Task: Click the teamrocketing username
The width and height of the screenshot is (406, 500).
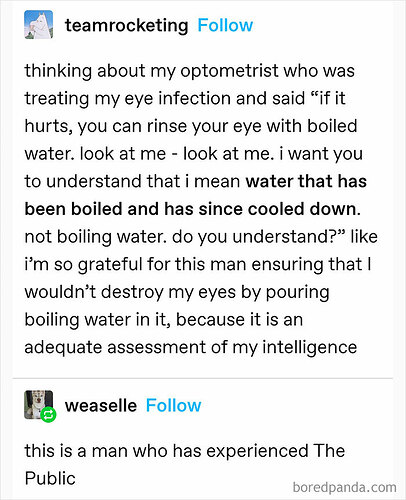Action: tap(127, 26)
